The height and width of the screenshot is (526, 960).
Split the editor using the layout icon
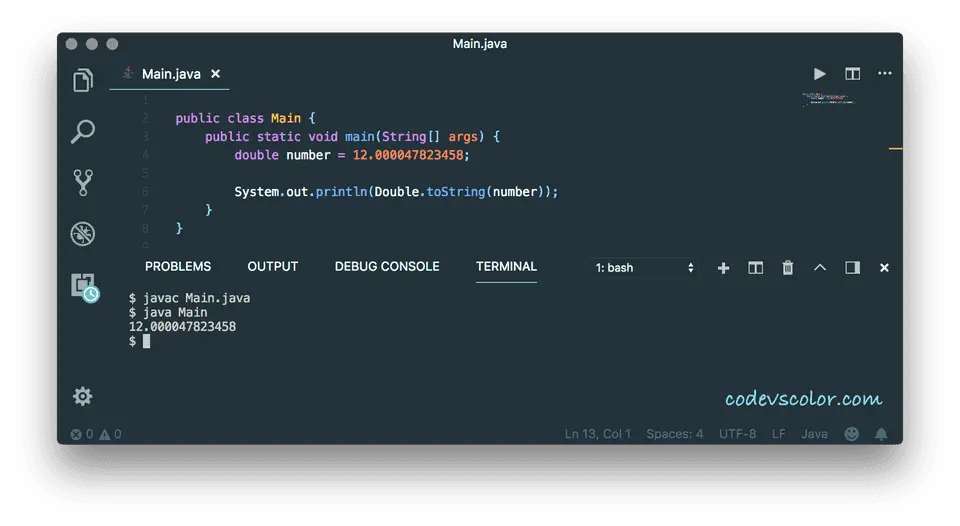coord(852,74)
